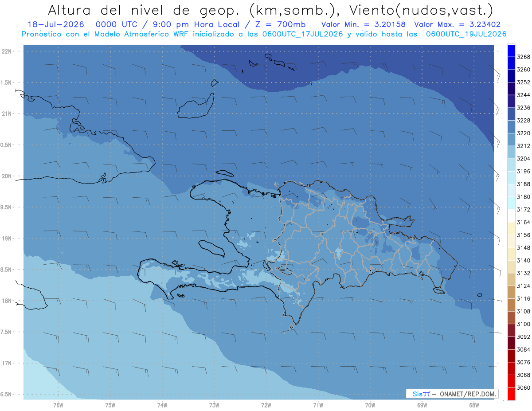Click the '3100' legend value
Screen dimensions: 532x411
coord(524,324)
